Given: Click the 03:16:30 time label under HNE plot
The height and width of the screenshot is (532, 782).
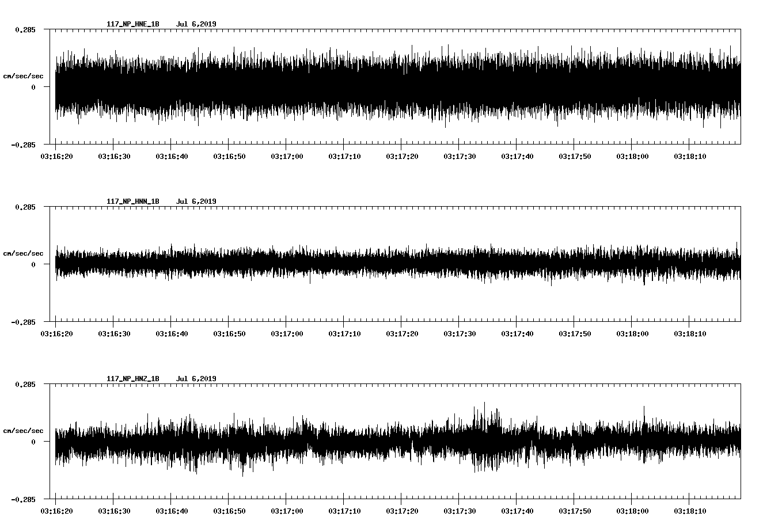Looking at the screenshot, I should (x=114, y=156).
